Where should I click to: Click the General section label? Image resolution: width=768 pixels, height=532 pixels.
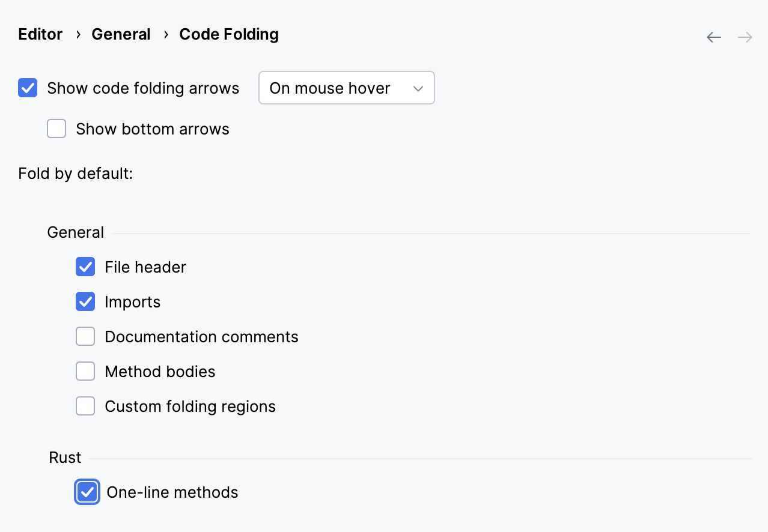pyautogui.click(x=75, y=232)
